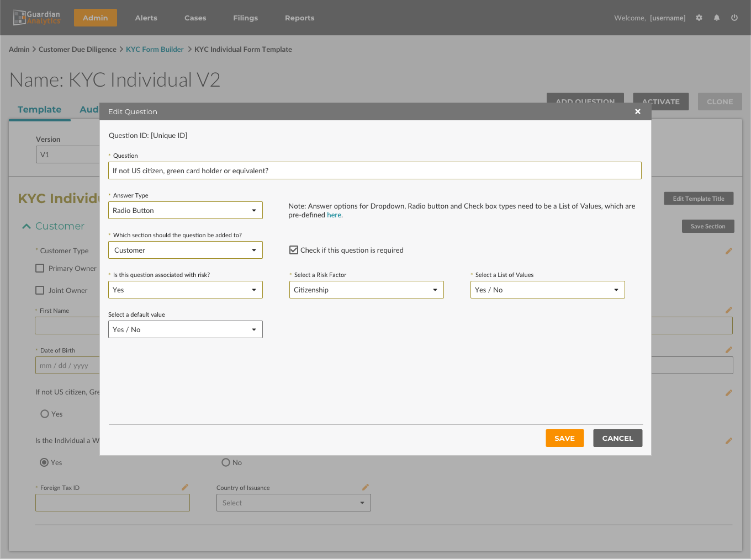Click the Customer Due Diligence breadcrumb

point(77,49)
